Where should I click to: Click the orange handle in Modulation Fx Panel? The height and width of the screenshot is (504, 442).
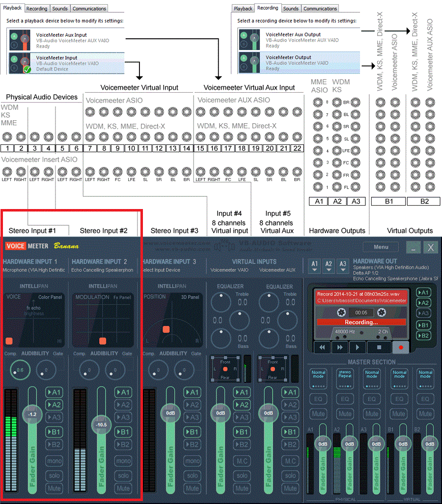click(x=103, y=341)
